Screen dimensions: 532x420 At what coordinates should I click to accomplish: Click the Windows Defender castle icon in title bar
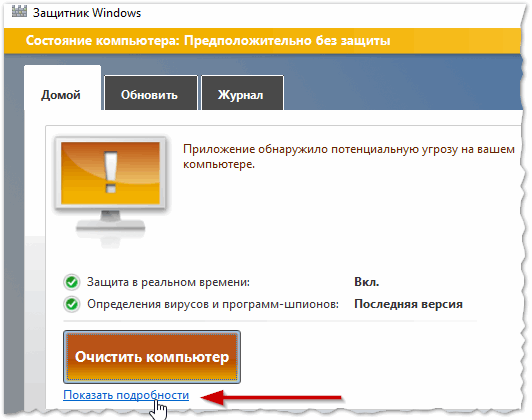pyautogui.click(x=19, y=12)
